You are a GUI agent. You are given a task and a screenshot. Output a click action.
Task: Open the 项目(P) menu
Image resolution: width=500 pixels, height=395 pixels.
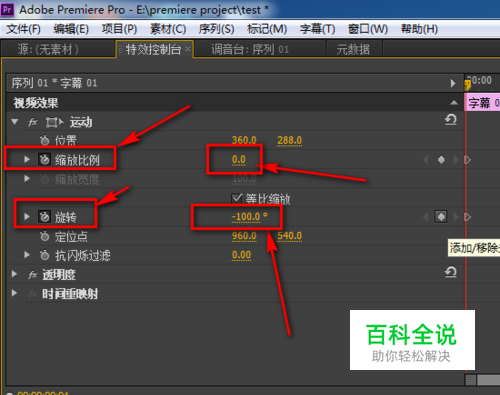coord(119,29)
